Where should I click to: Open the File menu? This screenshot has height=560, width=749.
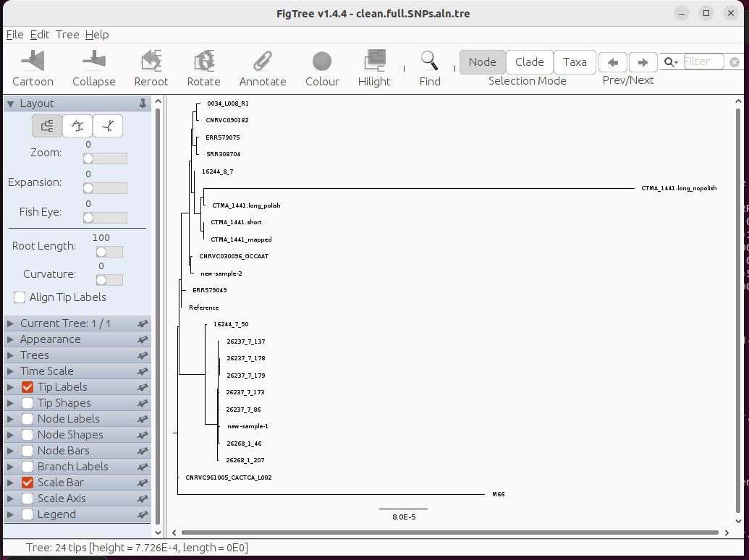[x=14, y=35]
